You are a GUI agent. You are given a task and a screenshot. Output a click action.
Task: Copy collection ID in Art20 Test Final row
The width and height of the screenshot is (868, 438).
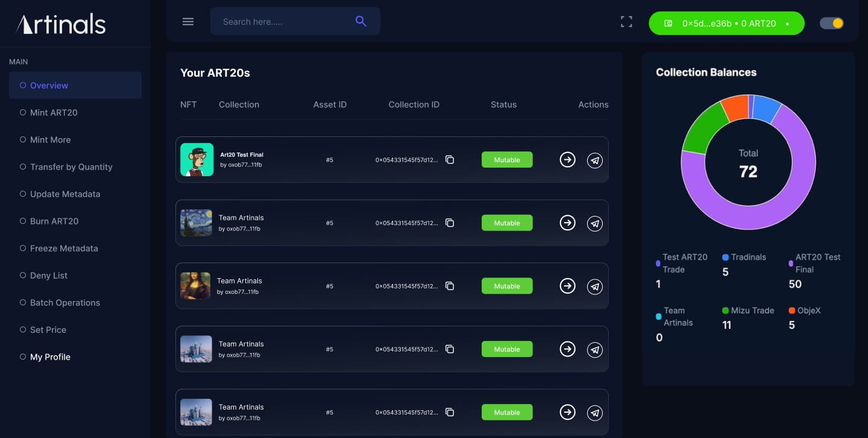tap(450, 160)
